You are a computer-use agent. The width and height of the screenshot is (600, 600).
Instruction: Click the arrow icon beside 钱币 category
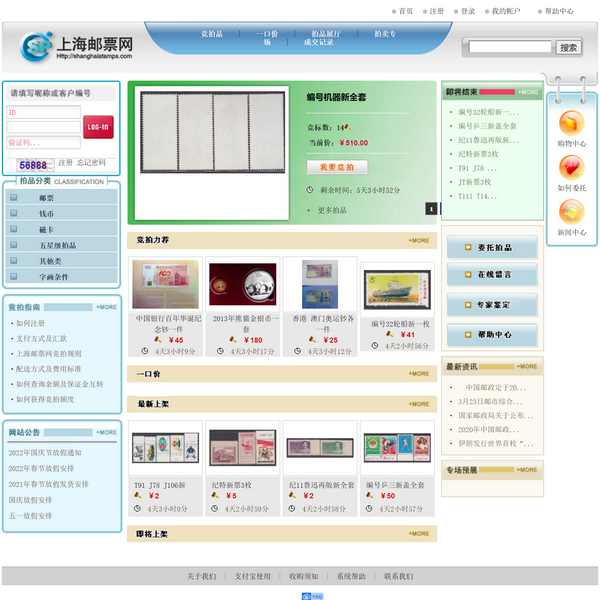pyautogui.click(x=14, y=214)
